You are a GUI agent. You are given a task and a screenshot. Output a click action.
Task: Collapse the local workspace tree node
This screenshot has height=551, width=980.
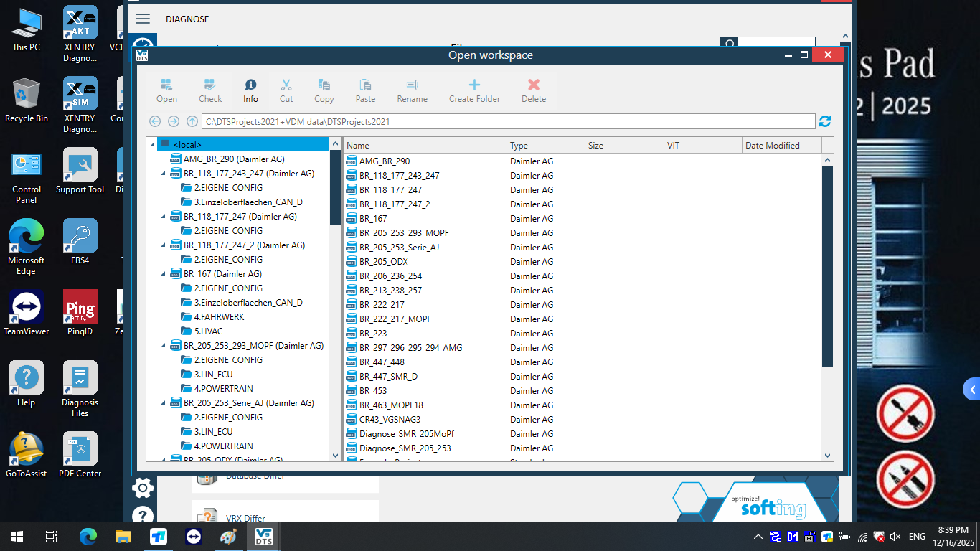point(153,143)
